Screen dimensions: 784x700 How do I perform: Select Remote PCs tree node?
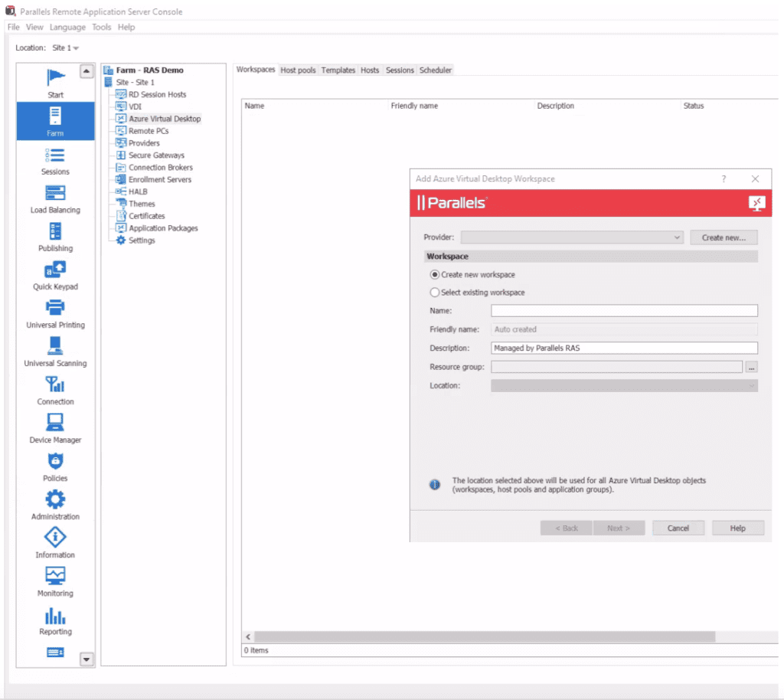point(149,131)
